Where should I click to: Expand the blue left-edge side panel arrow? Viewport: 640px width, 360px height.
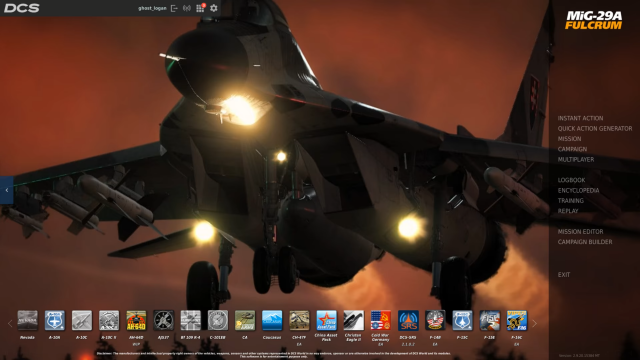coord(7,190)
